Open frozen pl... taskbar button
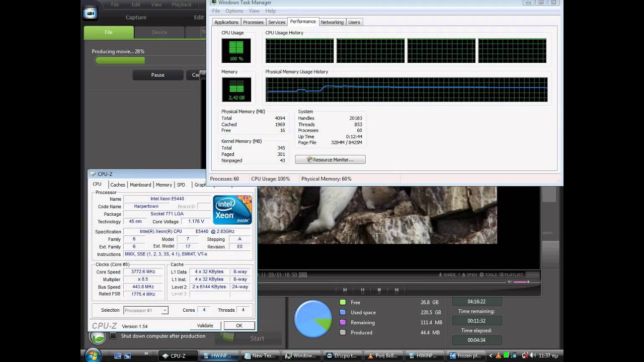Image resolution: width=644 pixels, height=362 pixels. (x=465, y=355)
